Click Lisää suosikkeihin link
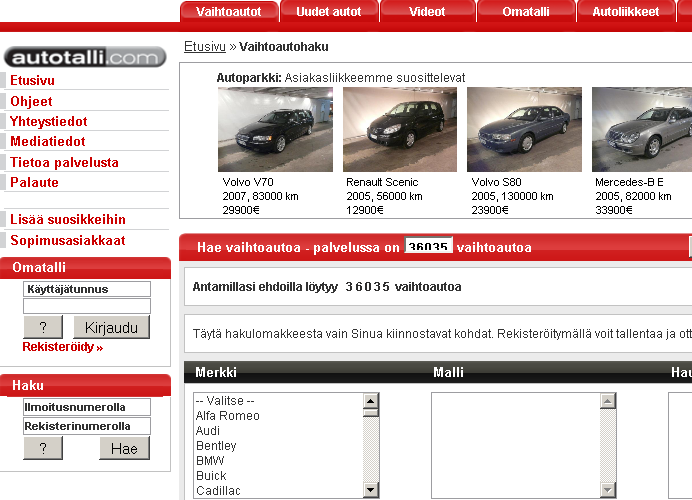Image resolution: width=692 pixels, height=500 pixels. (x=68, y=219)
